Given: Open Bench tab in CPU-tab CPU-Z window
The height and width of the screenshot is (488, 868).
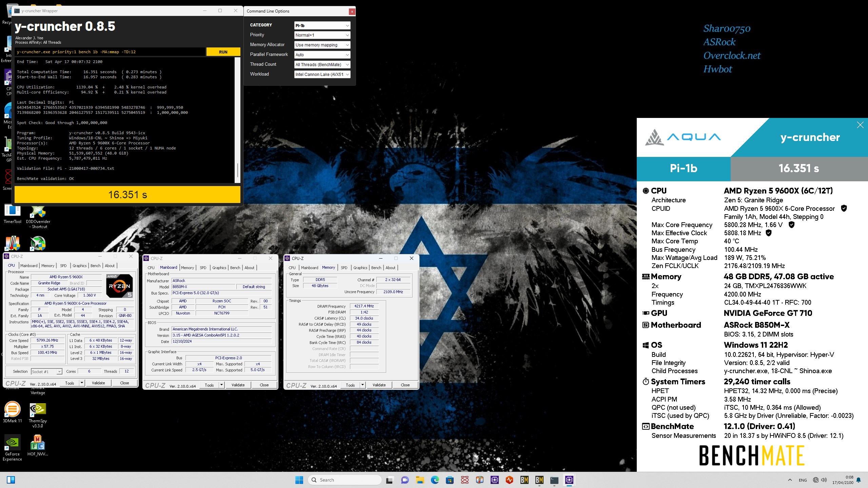Looking at the screenshot, I should 96,266.
